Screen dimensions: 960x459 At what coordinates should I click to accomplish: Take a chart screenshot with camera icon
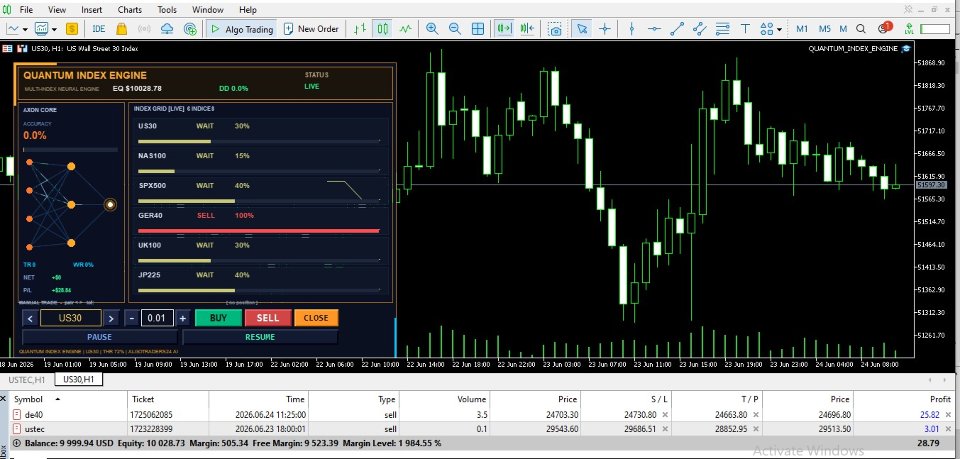tap(555, 29)
